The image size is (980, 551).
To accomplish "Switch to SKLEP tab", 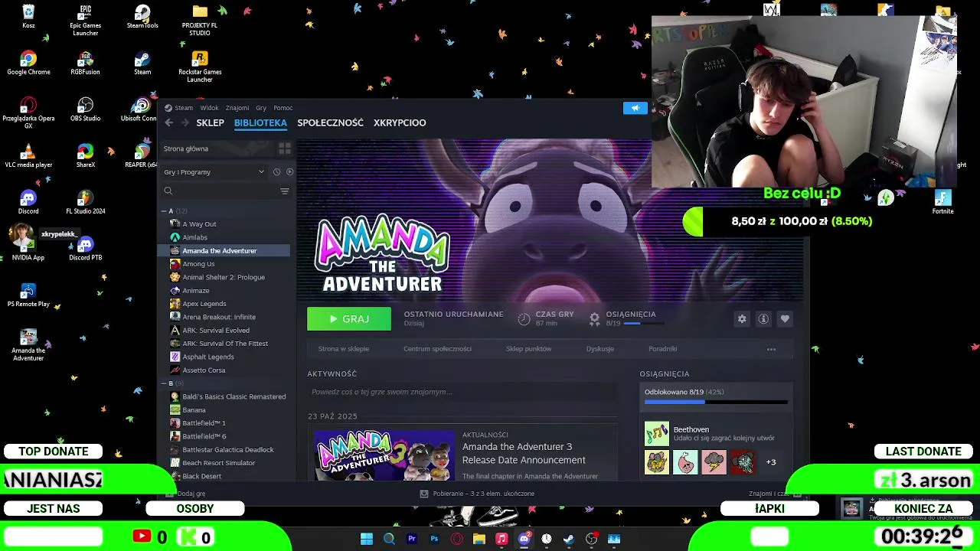I will tap(210, 122).
